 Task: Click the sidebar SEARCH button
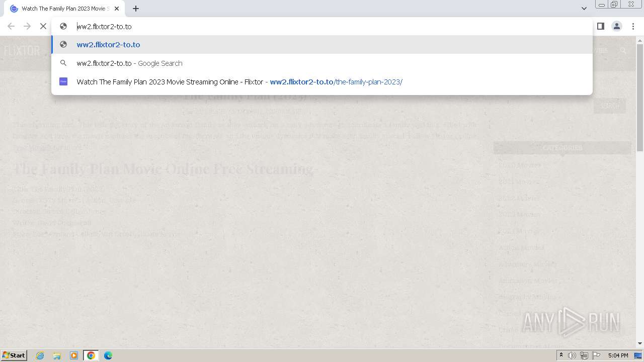coord(610,106)
